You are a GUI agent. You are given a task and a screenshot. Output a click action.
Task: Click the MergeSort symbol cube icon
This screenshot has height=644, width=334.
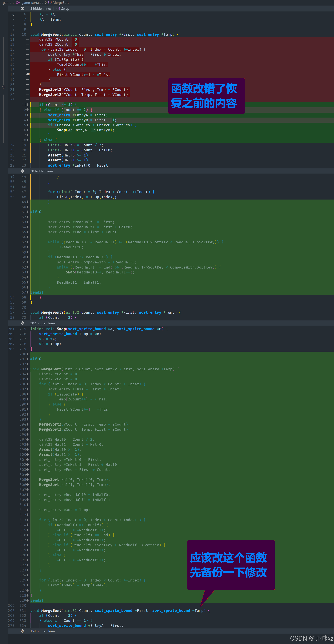pyautogui.click(x=50, y=3)
